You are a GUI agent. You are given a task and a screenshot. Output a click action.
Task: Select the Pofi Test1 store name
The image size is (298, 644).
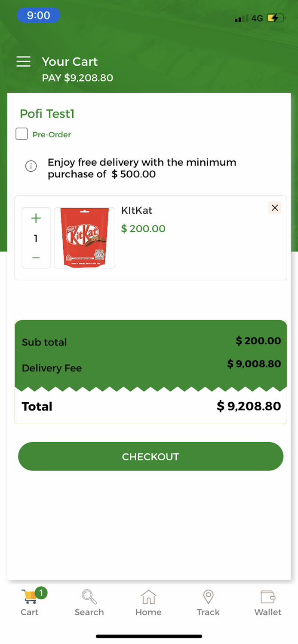47,114
